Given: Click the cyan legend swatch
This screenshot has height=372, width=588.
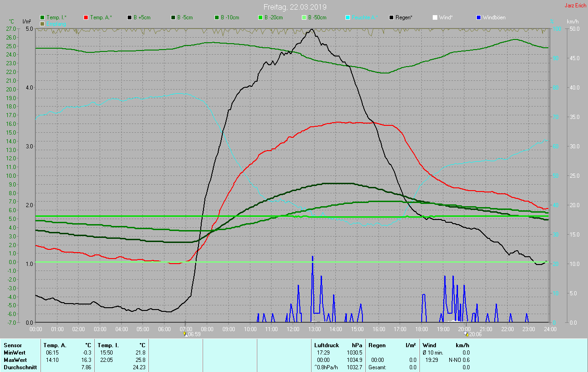Looking at the screenshot, I should (x=348, y=17).
